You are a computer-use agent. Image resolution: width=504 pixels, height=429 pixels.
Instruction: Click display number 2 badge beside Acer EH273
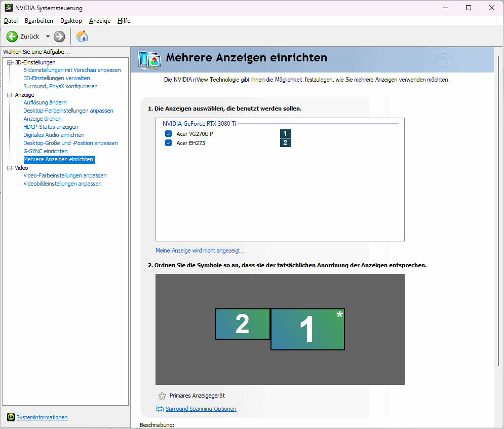(285, 143)
